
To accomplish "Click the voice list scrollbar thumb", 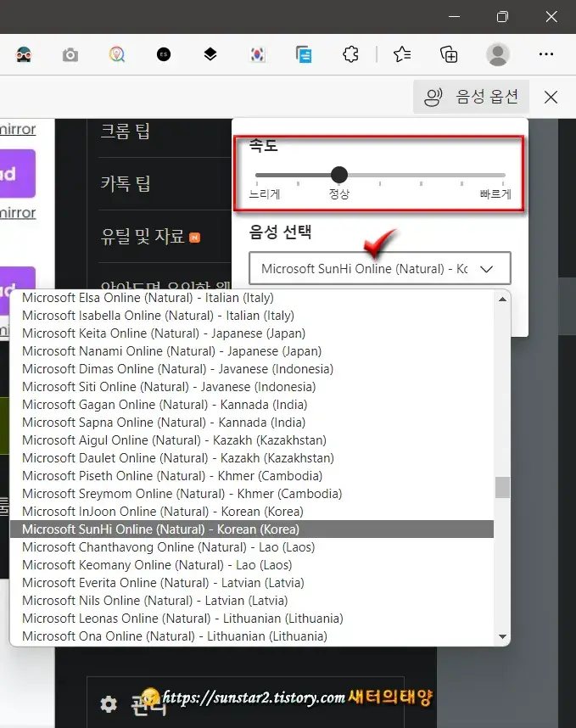I will click(x=502, y=488).
